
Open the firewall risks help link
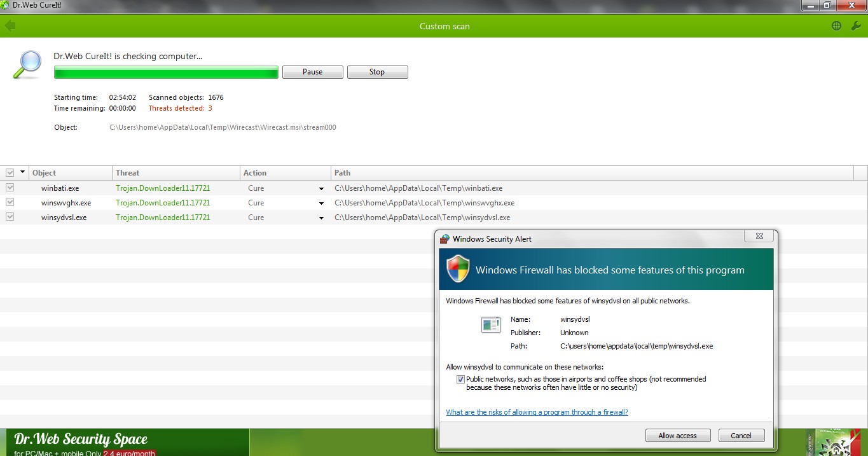[x=537, y=412]
